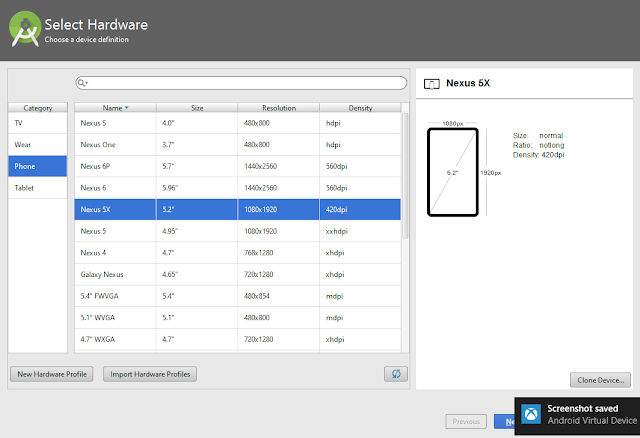
Task: Select the Wear category
Action: tap(38, 145)
